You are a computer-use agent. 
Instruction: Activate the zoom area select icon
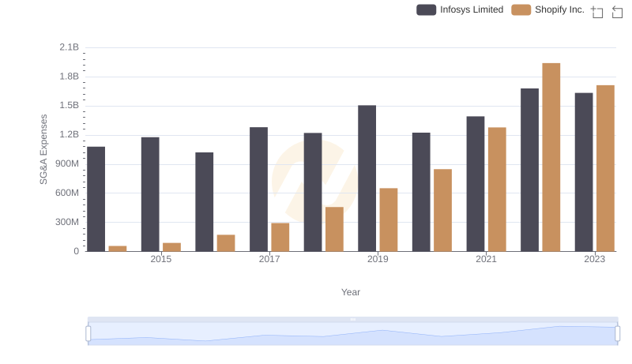tap(597, 12)
